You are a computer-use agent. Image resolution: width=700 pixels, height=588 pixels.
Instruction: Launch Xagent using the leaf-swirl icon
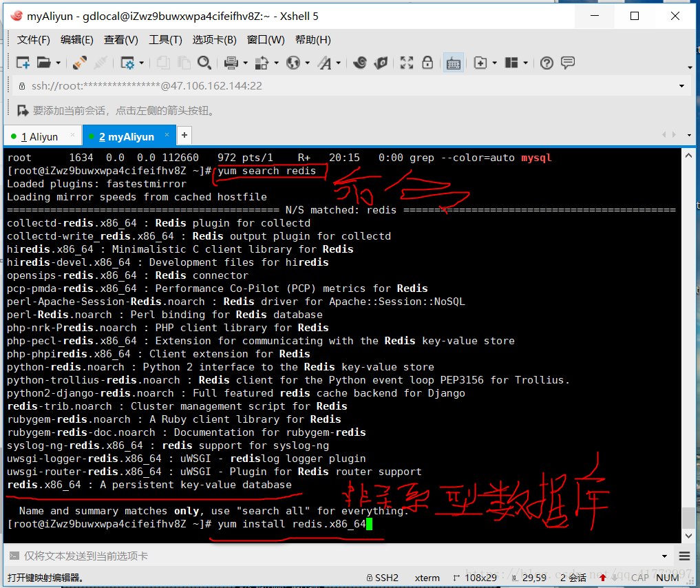(x=381, y=63)
